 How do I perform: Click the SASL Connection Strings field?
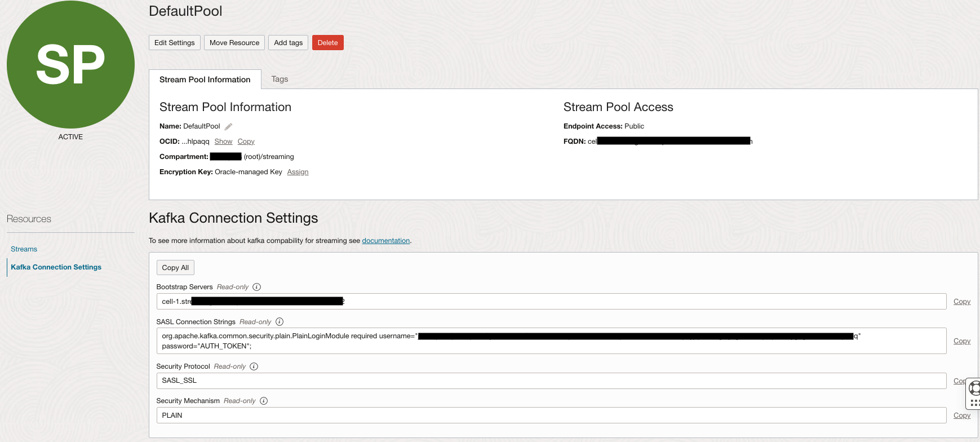point(551,341)
